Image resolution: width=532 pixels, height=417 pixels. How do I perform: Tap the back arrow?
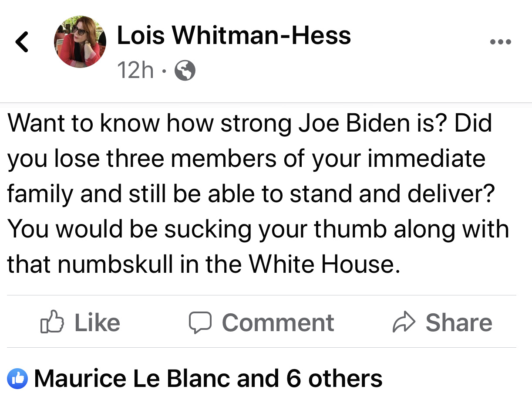click(x=22, y=42)
